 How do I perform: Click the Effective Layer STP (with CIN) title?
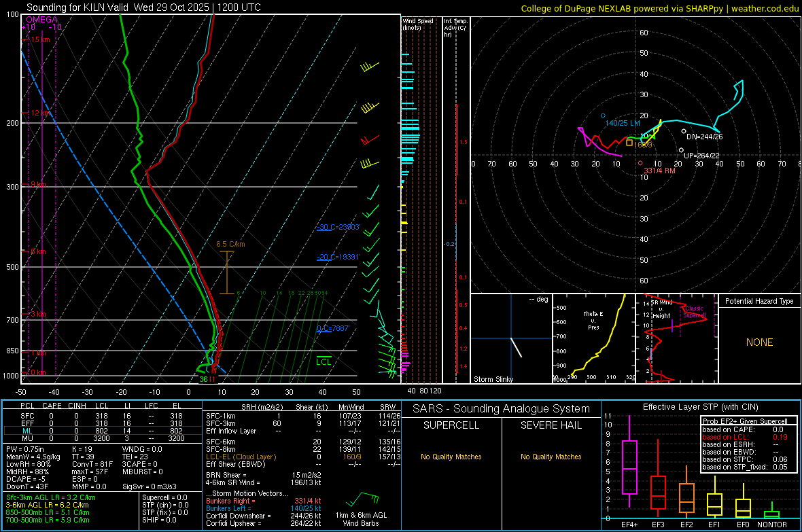click(x=700, y=407)
